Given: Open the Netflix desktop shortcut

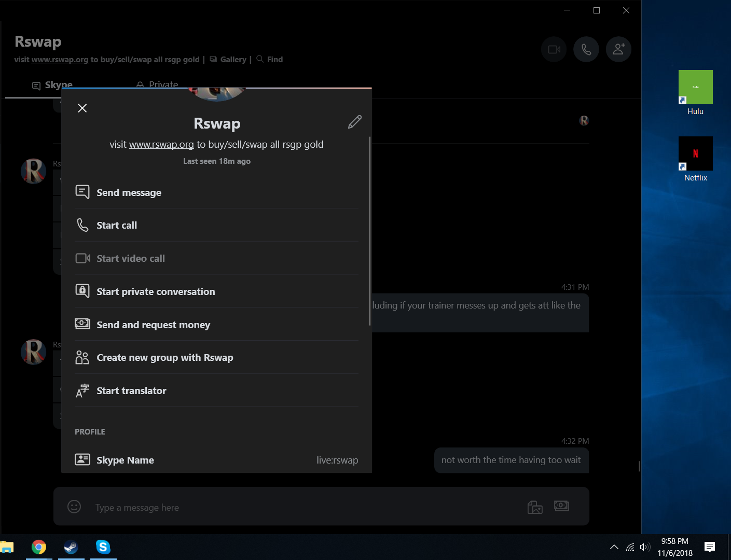Looking at the screenshot, I should tap(696, 160).
